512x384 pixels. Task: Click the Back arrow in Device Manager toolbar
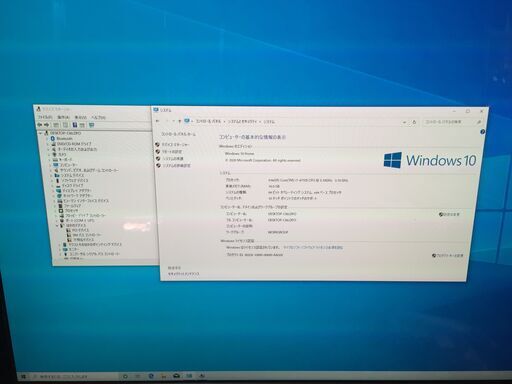tap(40, 125)
